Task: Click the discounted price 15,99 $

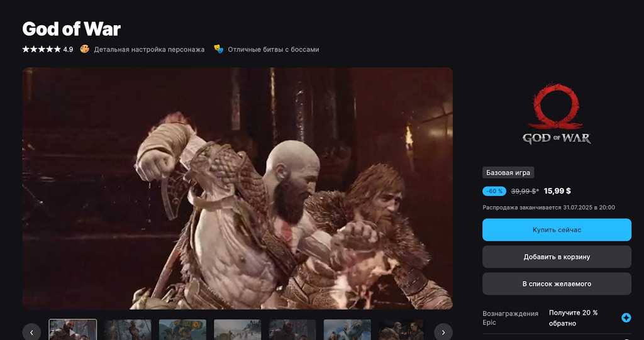Action: (557, 191)
